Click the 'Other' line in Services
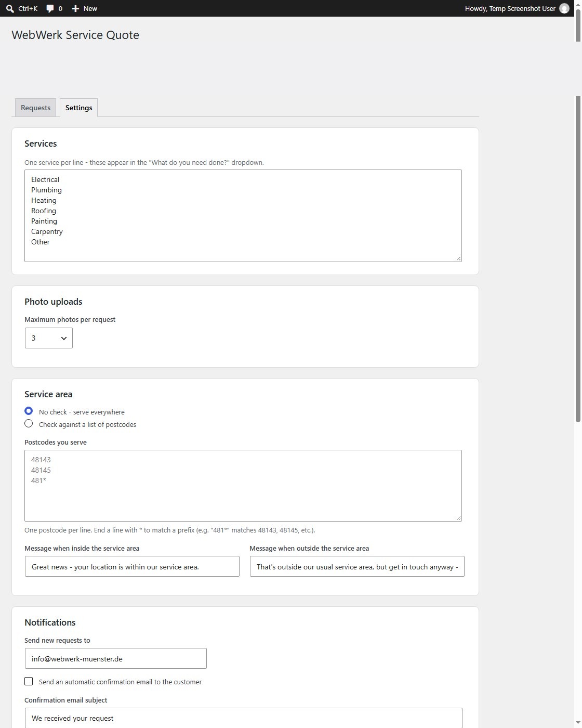The image size is (582, 728). [x=41, y=242]
